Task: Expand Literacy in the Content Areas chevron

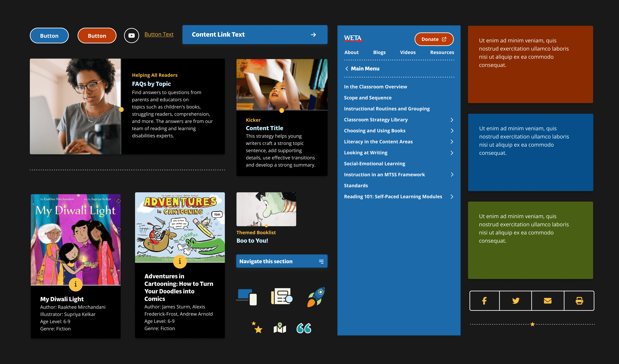Action: [452, 142]
